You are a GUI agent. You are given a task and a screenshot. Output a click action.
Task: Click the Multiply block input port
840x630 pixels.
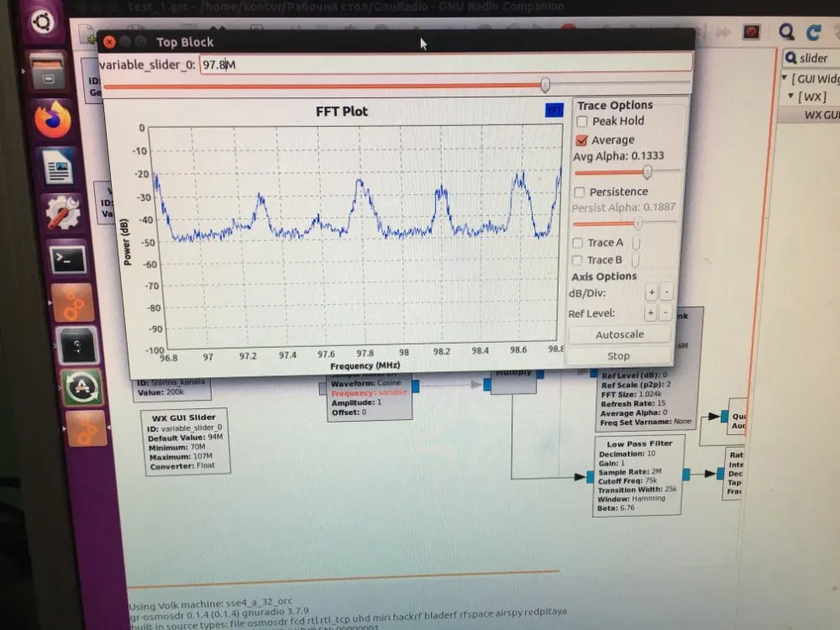487,384
